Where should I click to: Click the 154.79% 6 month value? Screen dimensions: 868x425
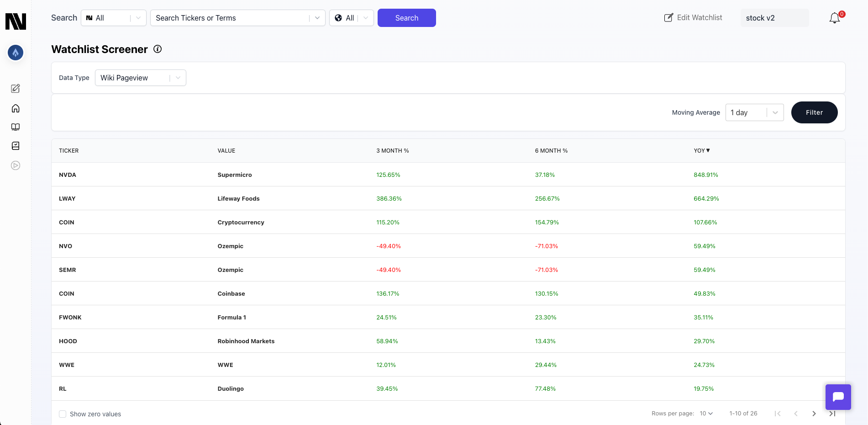[547, 223]
